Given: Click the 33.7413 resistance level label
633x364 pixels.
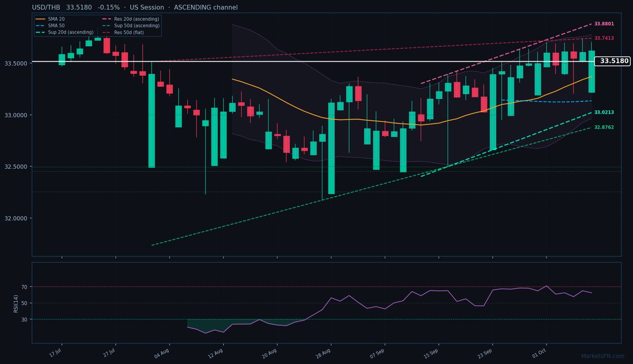Looking at the screenshot, I should click(604, 38).
